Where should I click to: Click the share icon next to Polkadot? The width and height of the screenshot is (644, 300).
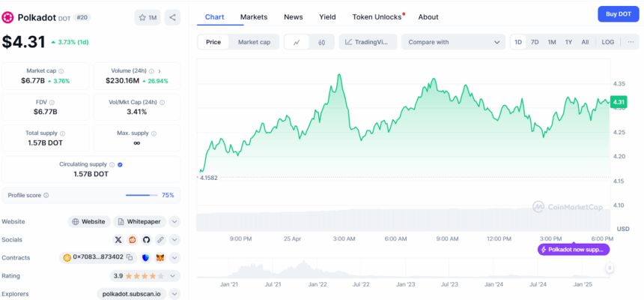[172, 17]
